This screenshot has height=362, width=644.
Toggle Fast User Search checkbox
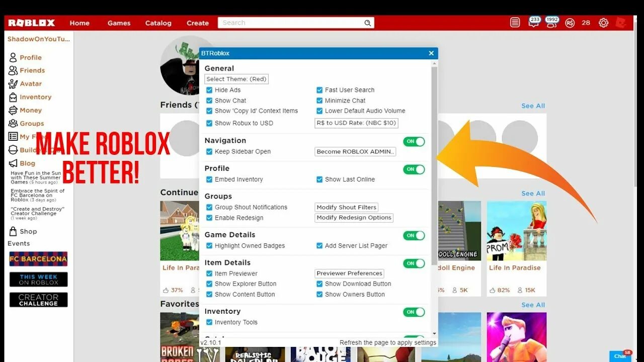tap(319, 90)
